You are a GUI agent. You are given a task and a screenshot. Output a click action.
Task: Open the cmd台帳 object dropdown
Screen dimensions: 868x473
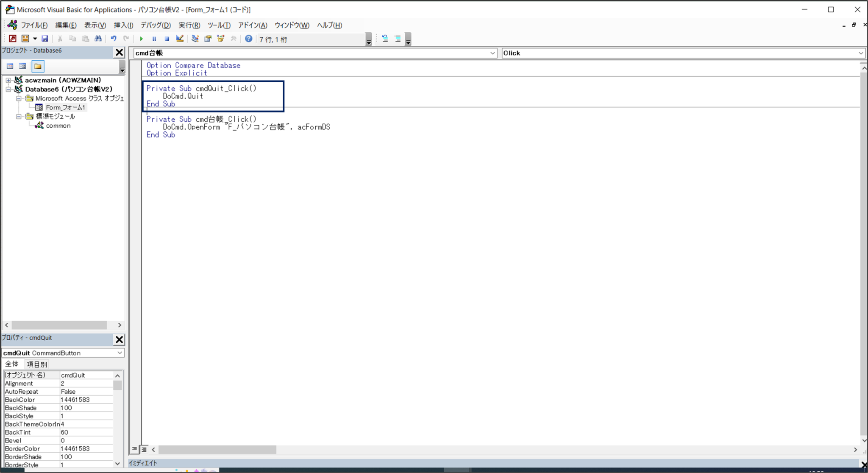[492, 53]
